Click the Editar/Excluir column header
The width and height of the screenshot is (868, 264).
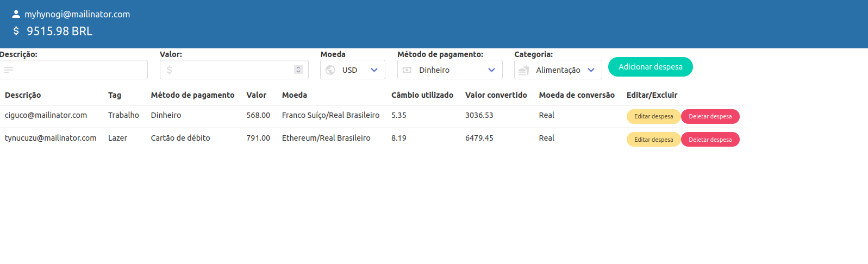652,95
